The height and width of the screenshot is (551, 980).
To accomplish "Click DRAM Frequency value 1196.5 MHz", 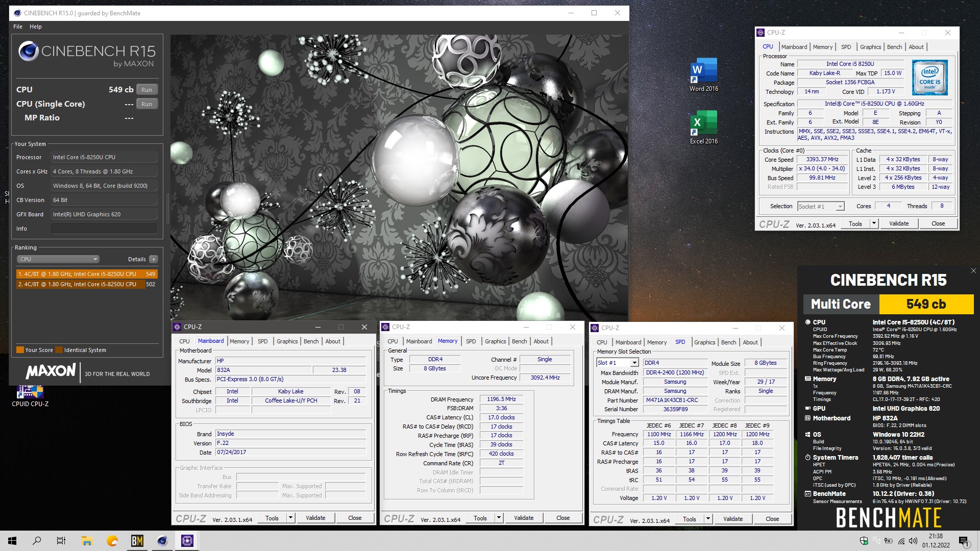I will click(x=501, y=399).
